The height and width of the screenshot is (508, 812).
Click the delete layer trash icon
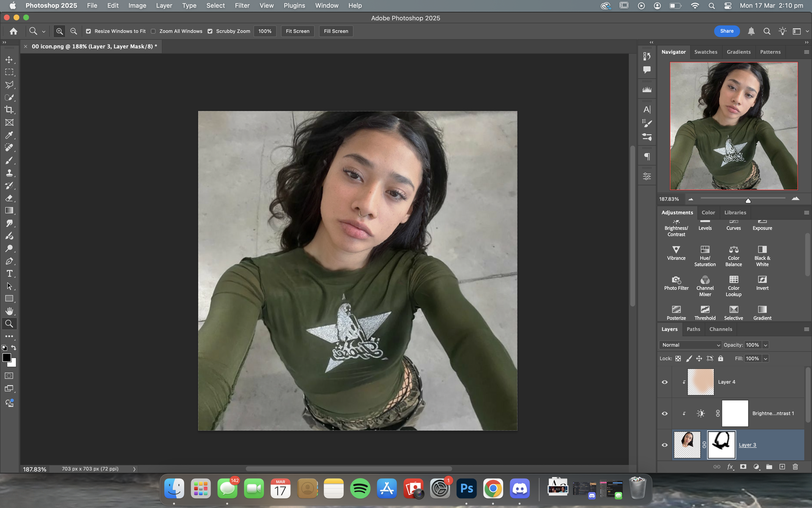pyautogui.click(x=795, y=467)
